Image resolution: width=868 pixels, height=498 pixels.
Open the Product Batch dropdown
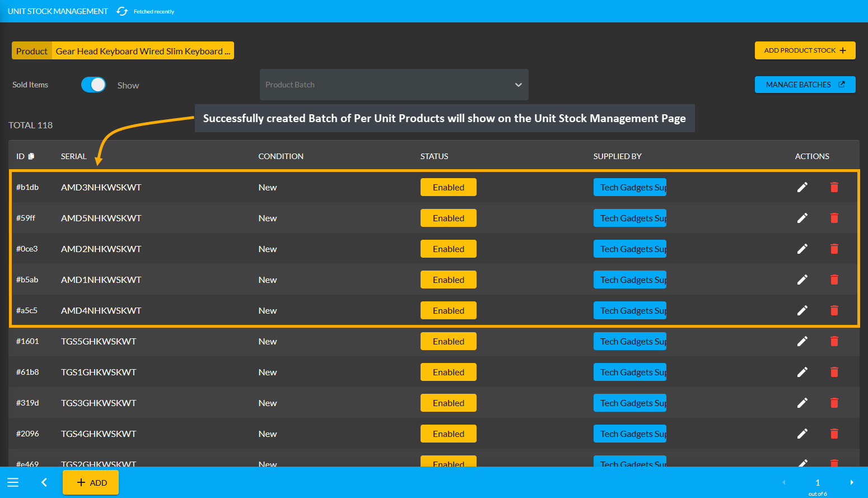(x=394, y=85)
